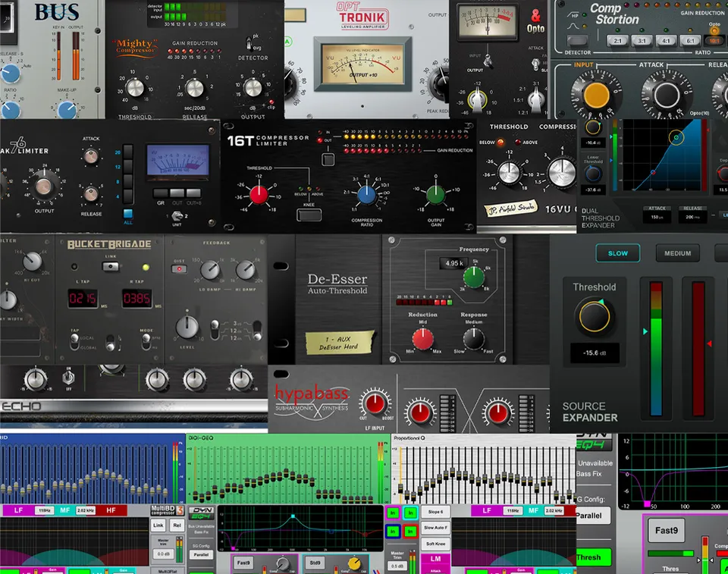This screenshot has width=728, height=574.
Task: Click the Slow Auto F button
Action: pyautogui.click(x=435, y=528)
